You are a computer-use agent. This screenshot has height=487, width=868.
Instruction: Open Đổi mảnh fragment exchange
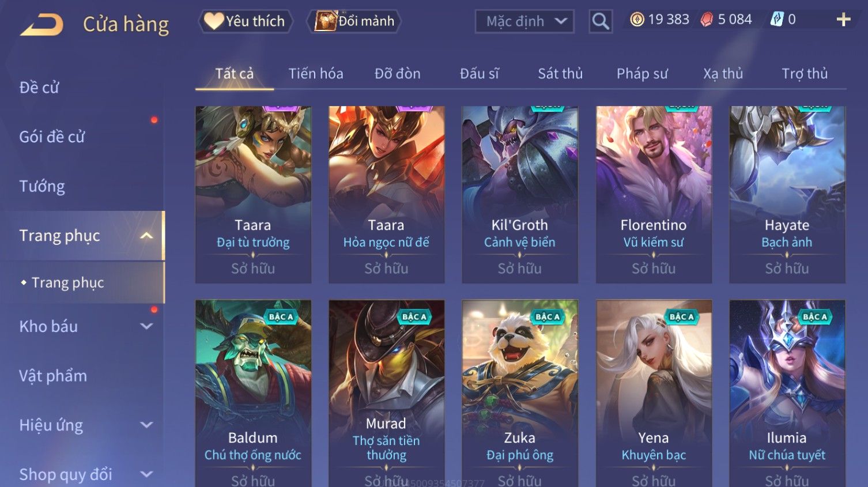coord(355,21)
